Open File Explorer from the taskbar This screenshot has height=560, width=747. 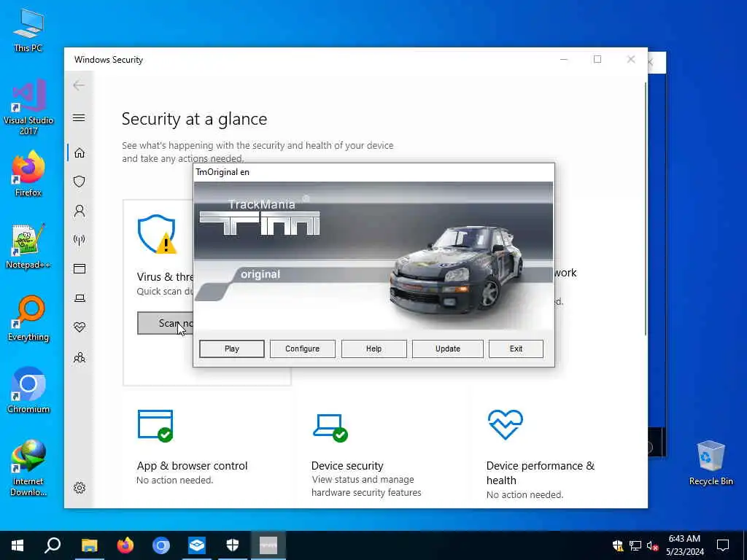coord(89,545)
